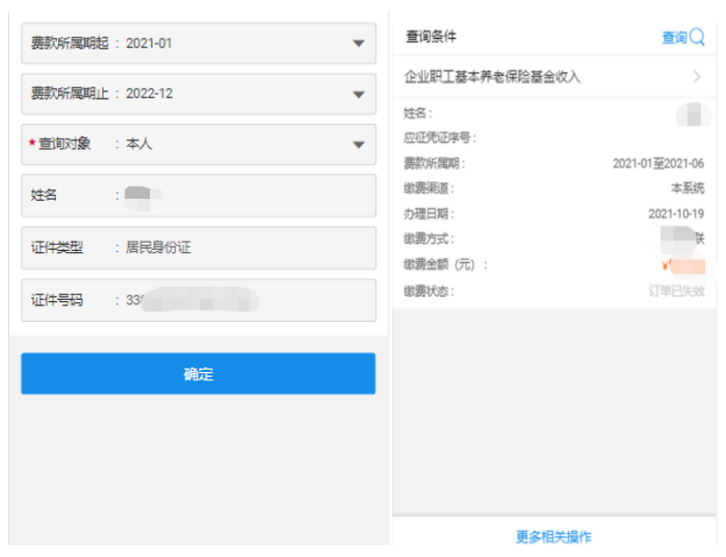The width and height of the screenshot is (726, 557).
Task: Click the 缴费渠道 label
Action: tap(428, 188)
